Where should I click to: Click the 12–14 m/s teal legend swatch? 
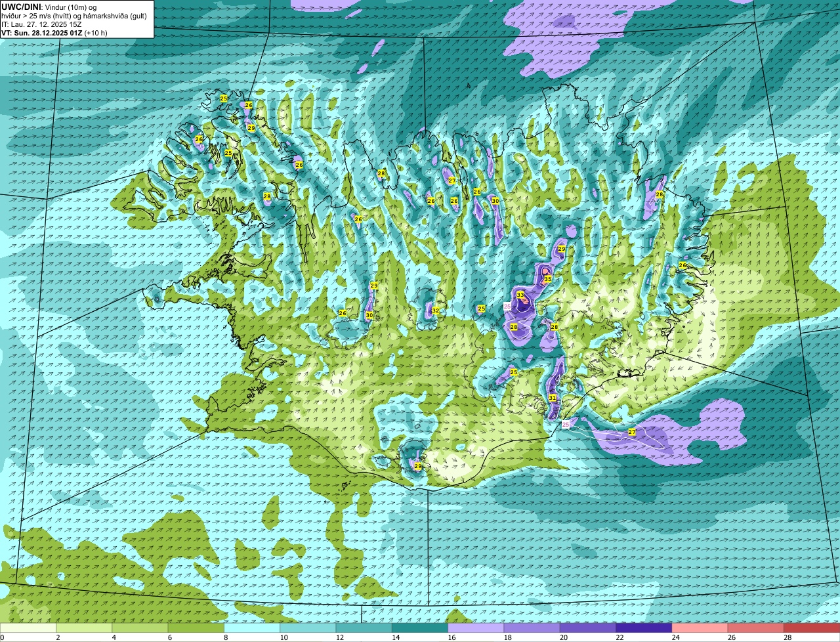(x=364, y=628)
